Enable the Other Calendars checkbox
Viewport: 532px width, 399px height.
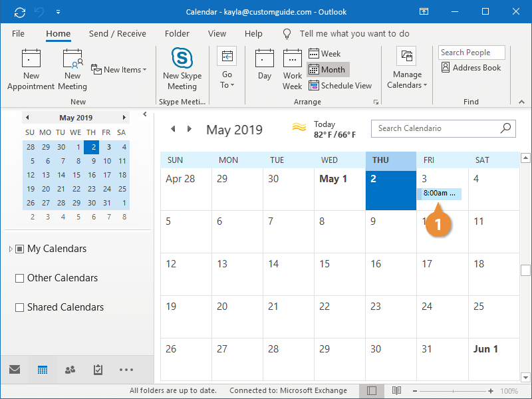20,279
